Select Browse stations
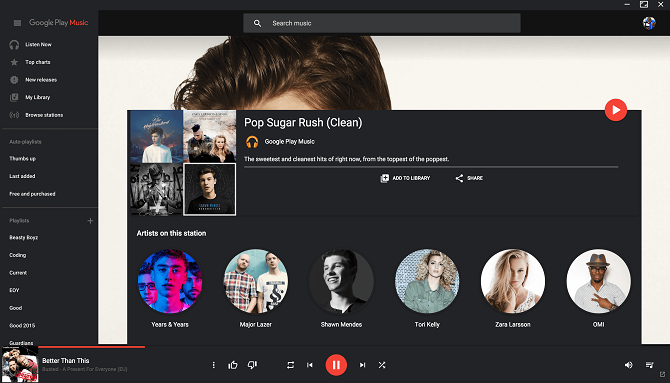Image resolution: width=670 pixels, height=383 pixels. tap(44, 115)
